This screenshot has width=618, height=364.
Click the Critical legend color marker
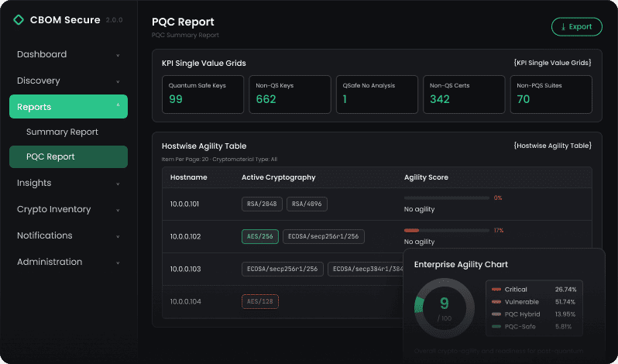[x=496, y=290]
